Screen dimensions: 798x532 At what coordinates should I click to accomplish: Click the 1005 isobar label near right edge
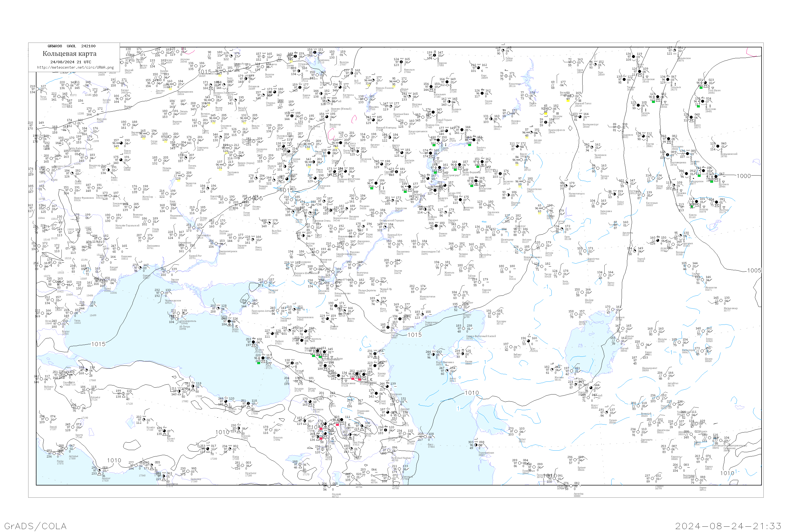click(x=754, y=271)
